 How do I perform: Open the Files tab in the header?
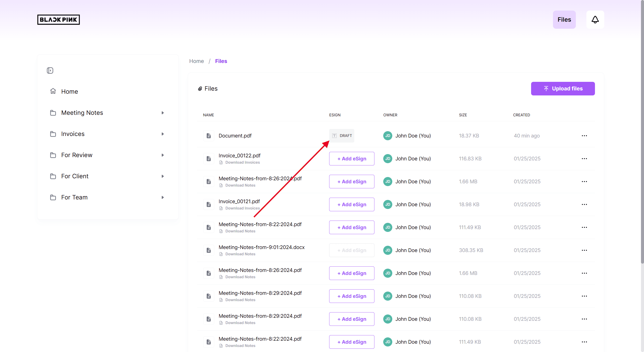[x=564, y=20]
